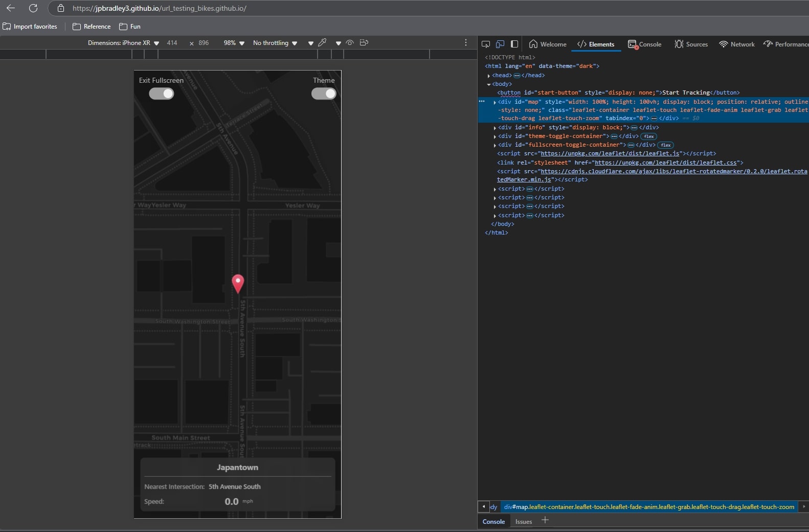Open the 98% zoom level dropdown
Image resolution: width=809 pixels, height=532 pixels.
tap(234, 43)
